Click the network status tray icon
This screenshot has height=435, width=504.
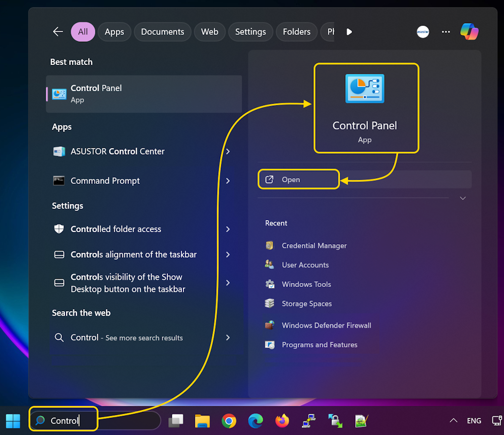[x=497, y=420]
